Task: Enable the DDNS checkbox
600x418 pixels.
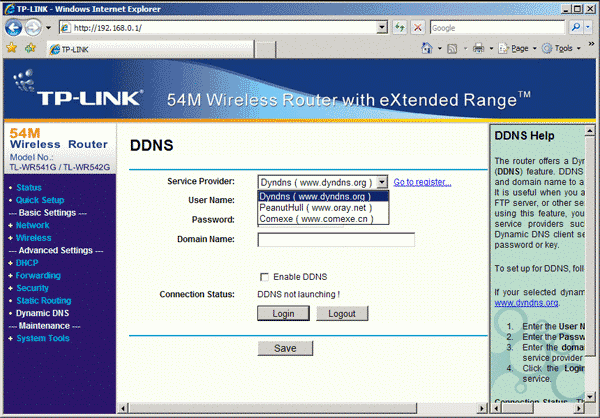Action: coord(264,277)
